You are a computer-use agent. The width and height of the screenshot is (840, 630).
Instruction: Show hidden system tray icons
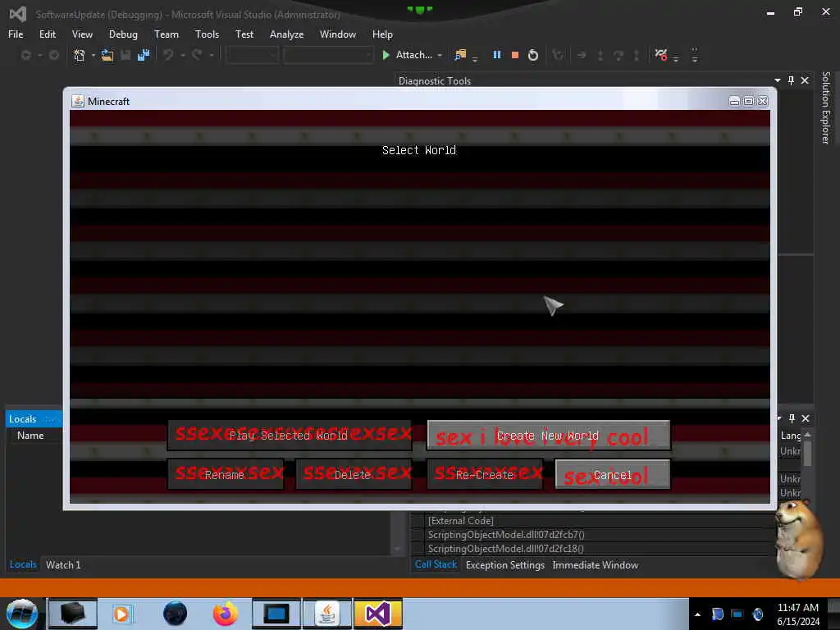[697, 614]
